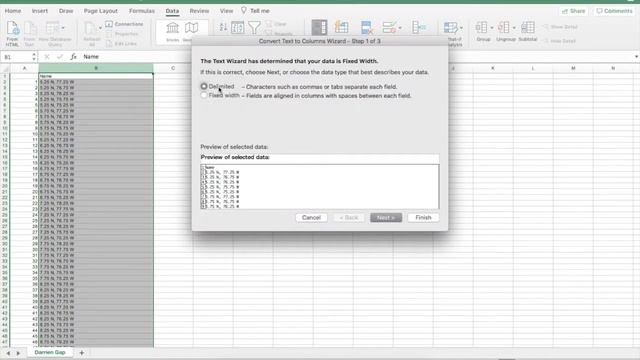This screenshot has width=640, height=360.
Task: Open the Refresh All dropdown arrow
Action: tap(100, 28)
